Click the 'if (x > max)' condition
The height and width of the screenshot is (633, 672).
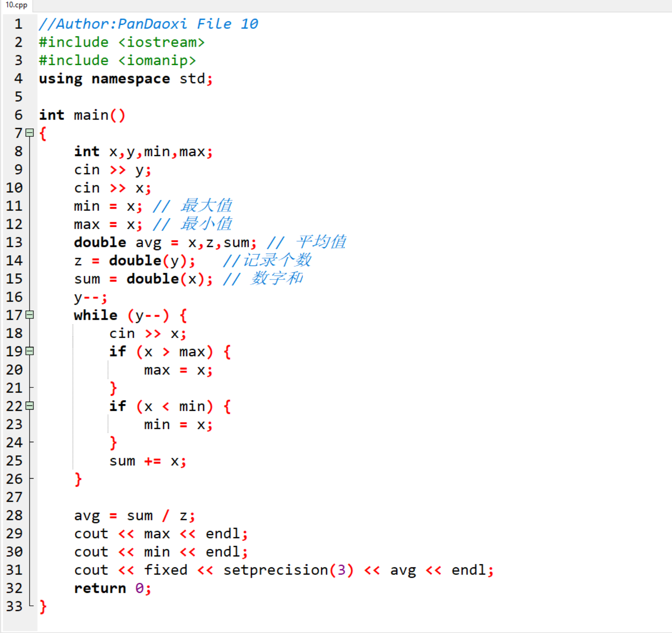(161, 352)
